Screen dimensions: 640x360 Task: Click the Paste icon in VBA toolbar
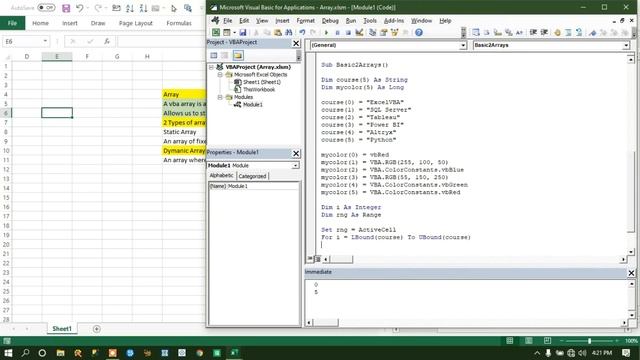[278, 33]
